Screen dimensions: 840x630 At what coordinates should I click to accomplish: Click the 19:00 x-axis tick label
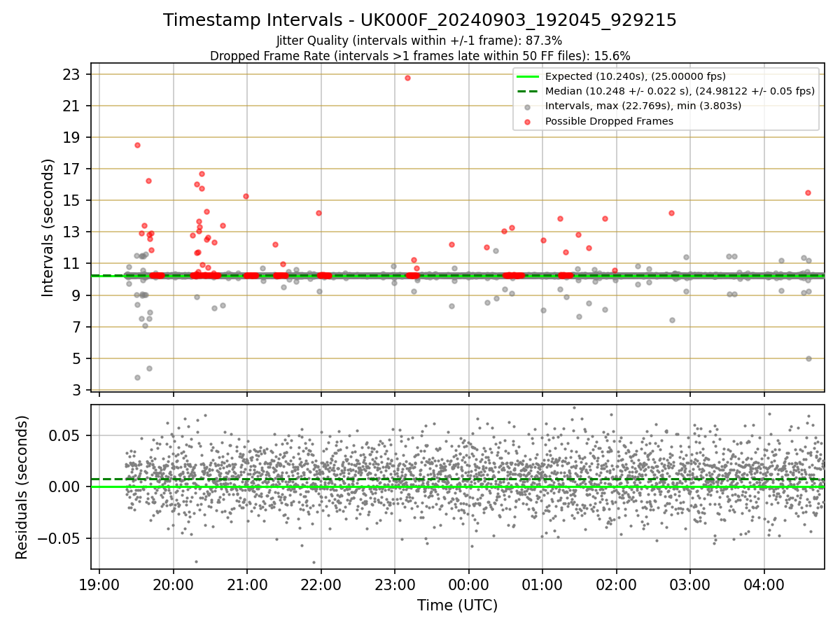pos(99,584)
